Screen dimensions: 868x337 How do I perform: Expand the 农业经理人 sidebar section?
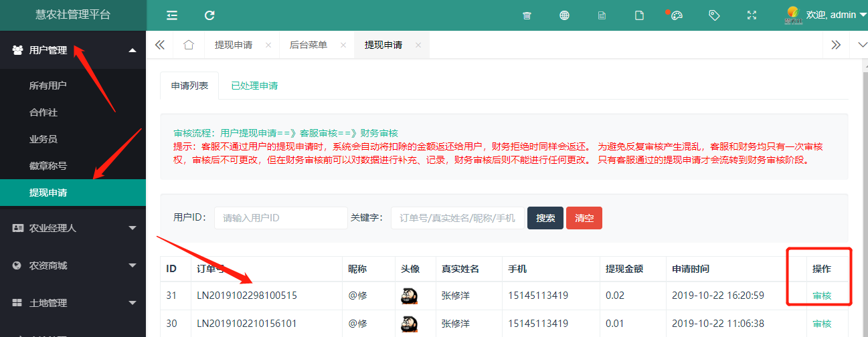click(x=73, y=228)
